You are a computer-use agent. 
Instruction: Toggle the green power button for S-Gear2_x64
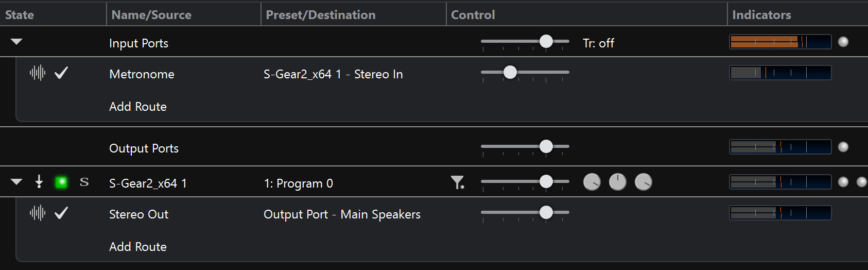pos(61,182)
